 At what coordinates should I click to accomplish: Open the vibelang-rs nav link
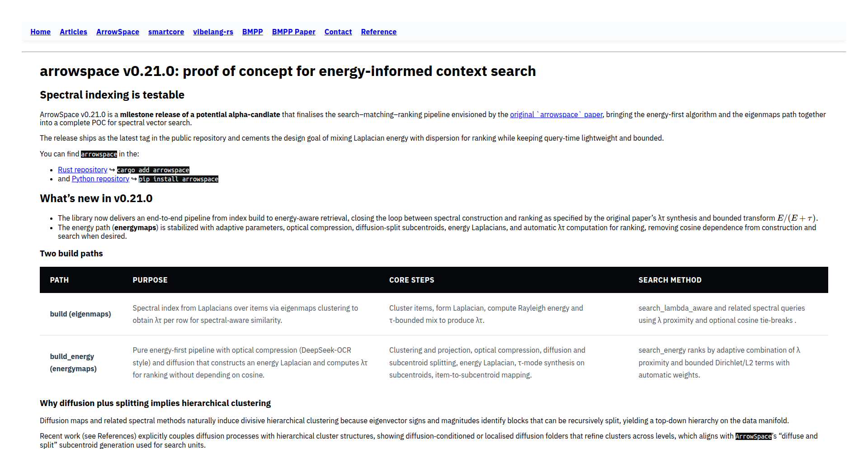click(213, 32)
